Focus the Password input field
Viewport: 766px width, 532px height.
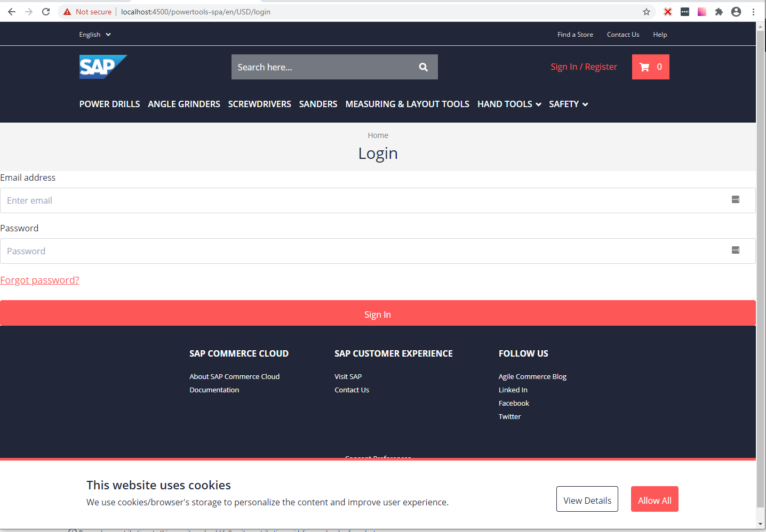378,251
